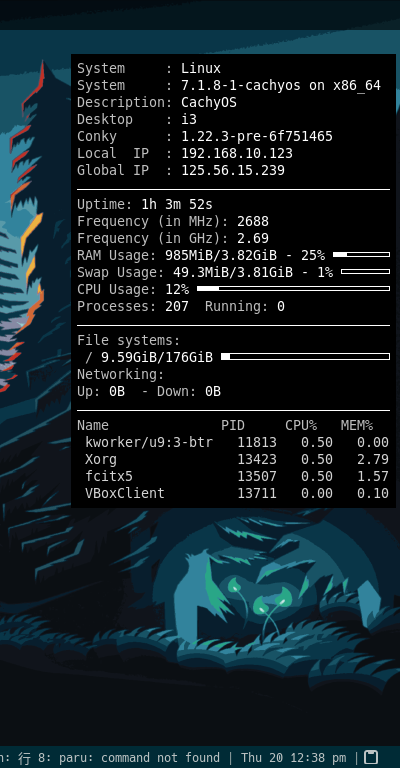Click the CPU Usage 12% value

coord(177,289)
